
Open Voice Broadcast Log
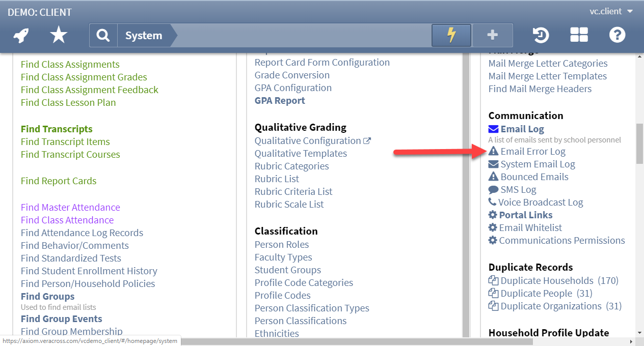[x=540, y=203]
